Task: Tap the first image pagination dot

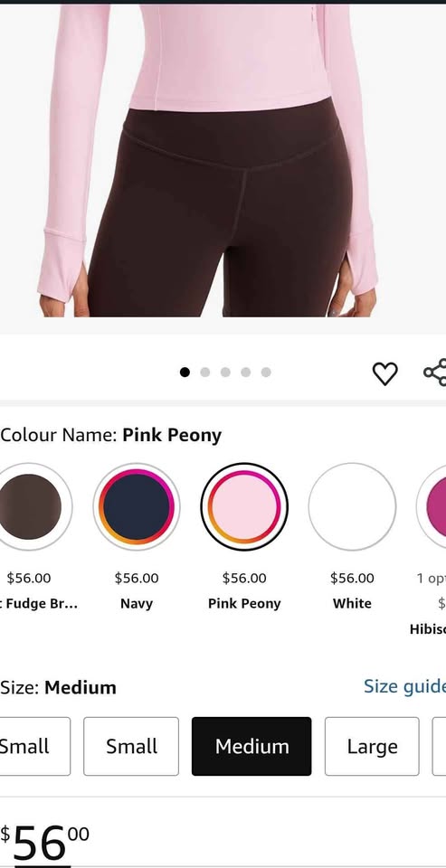Action: click(185, 372)
